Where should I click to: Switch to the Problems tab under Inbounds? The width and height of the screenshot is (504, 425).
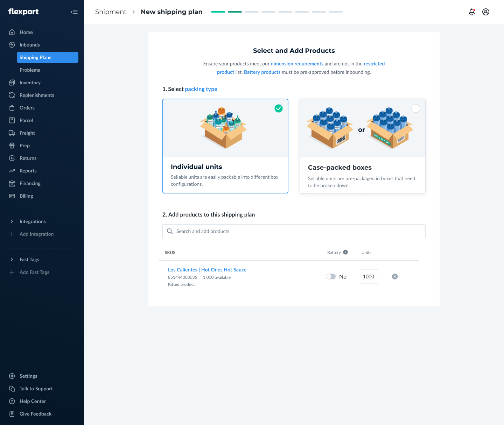click(30, 70)
